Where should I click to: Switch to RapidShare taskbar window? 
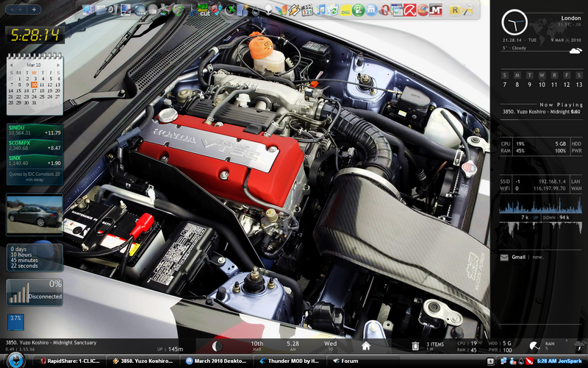coord(71,361)
